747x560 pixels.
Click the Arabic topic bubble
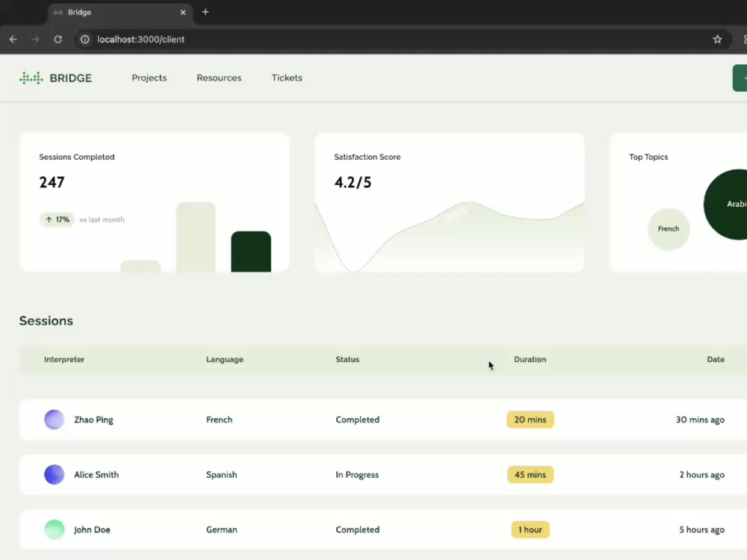pyautogui.click(x=725, y=205)
